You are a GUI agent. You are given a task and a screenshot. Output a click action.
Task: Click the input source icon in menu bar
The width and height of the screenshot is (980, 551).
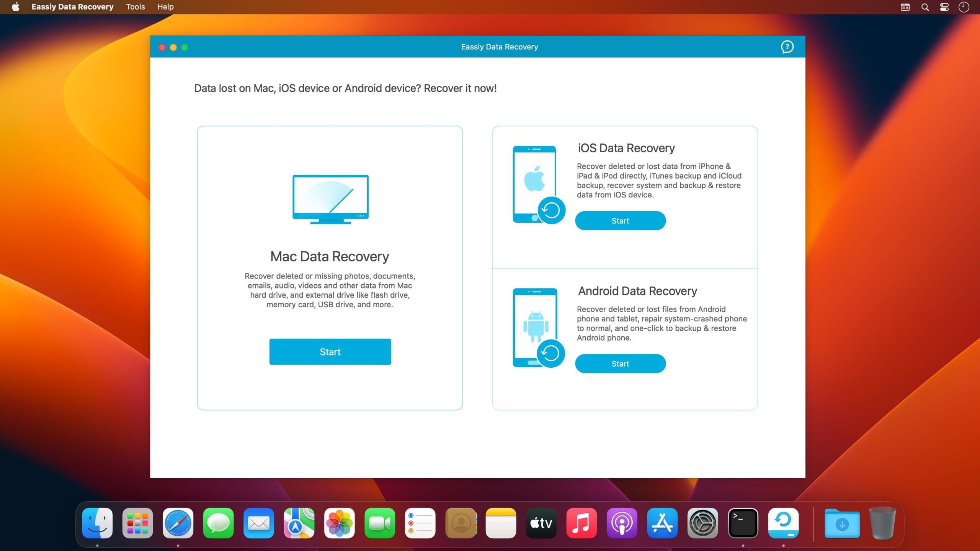(905, 7)
